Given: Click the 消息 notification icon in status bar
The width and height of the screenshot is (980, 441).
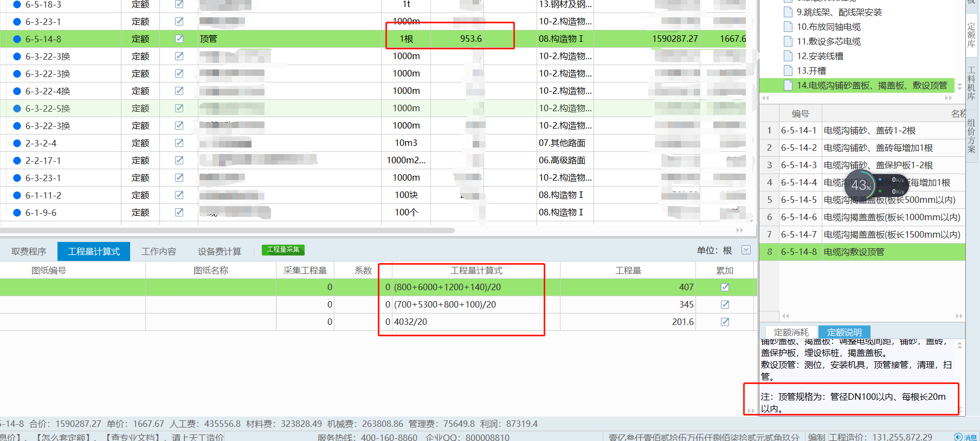Looking at the screenshot, I should (965, 437).
